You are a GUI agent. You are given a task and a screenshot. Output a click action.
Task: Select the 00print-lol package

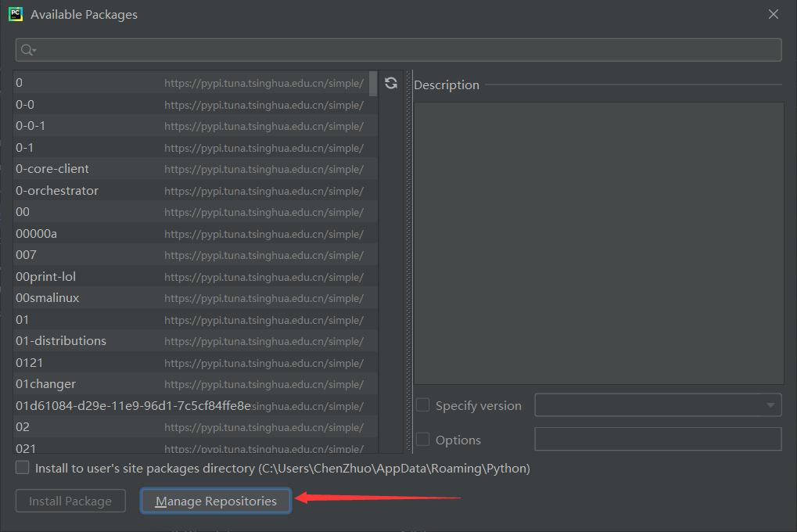[x=45, y=277]
